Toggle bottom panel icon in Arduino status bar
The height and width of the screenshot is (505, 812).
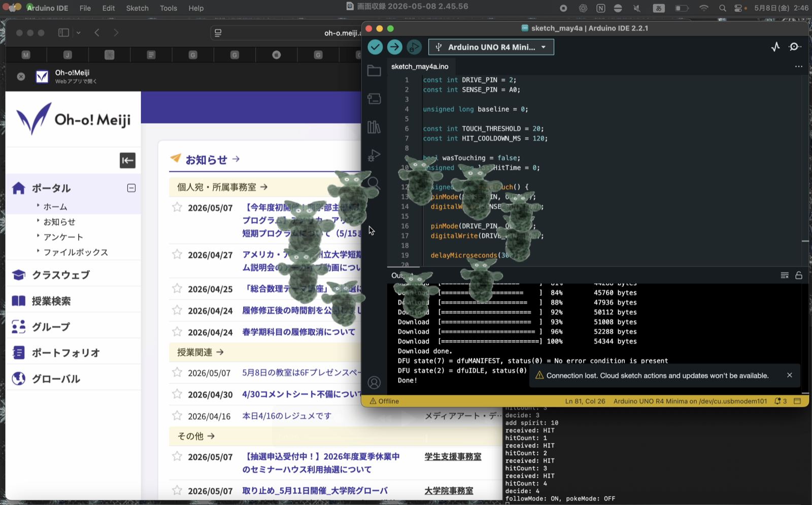797,401
